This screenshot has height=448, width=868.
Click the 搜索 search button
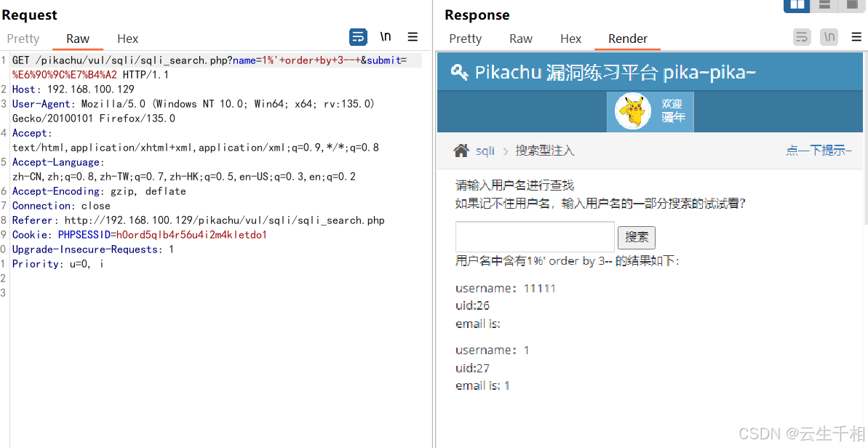point(637,238)
